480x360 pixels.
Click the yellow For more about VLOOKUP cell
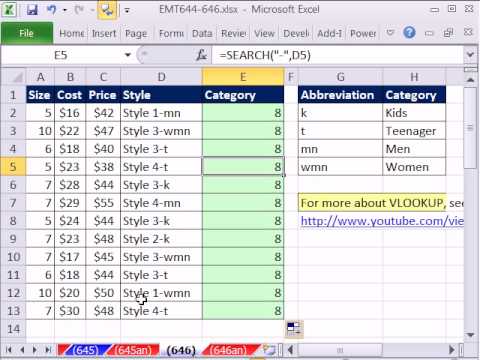pos(372,203)
